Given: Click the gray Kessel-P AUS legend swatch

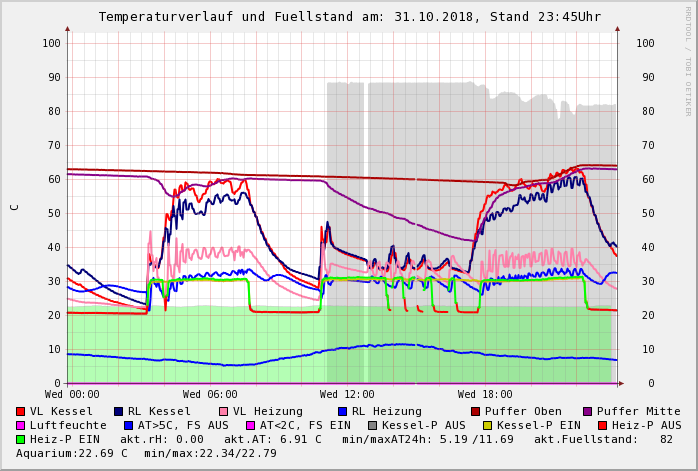Looking at the screenshot, I should [x=372, y=426].
